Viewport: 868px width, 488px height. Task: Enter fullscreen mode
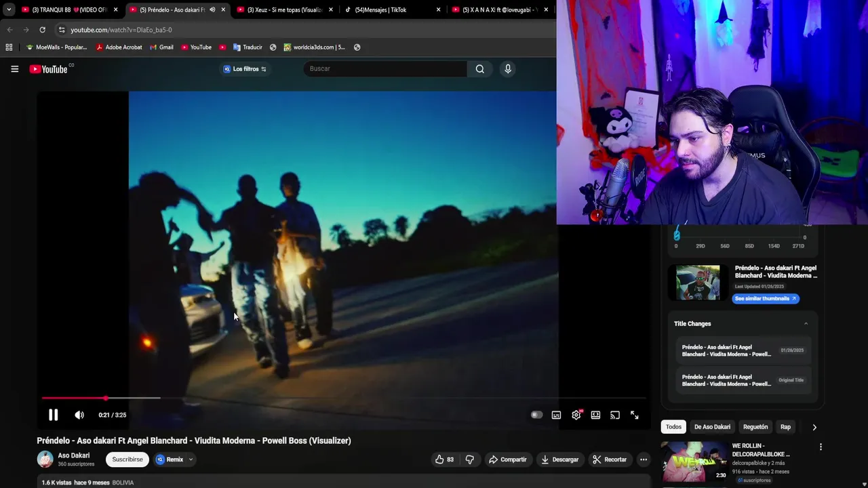point(634,415)
